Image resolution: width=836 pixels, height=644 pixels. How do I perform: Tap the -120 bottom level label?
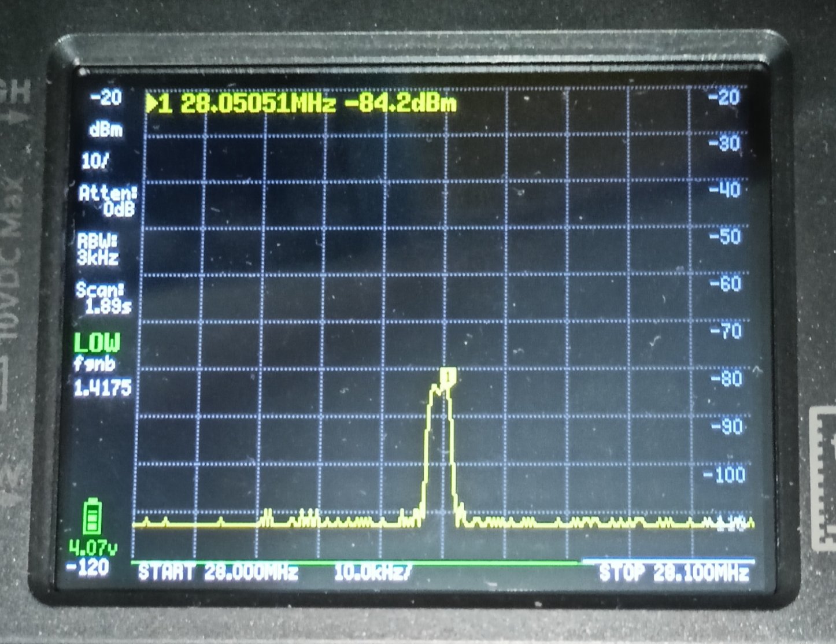(x=87, y=568)
